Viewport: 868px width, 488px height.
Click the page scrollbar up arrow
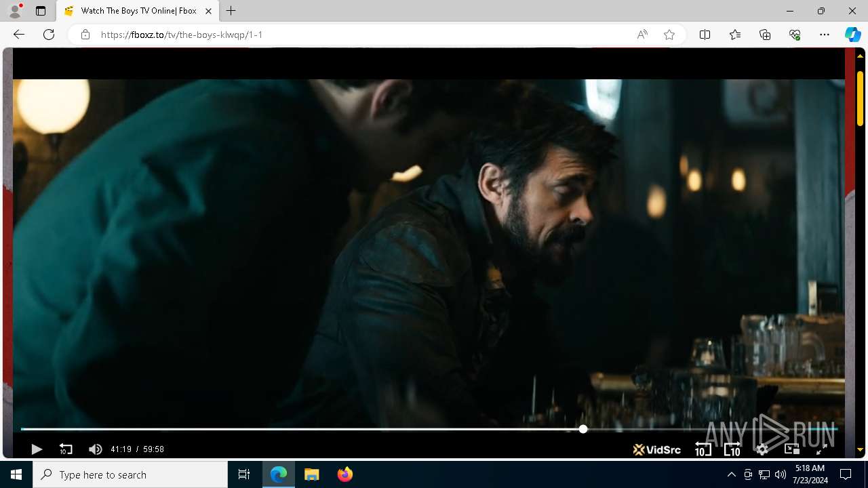click(861, 55)
